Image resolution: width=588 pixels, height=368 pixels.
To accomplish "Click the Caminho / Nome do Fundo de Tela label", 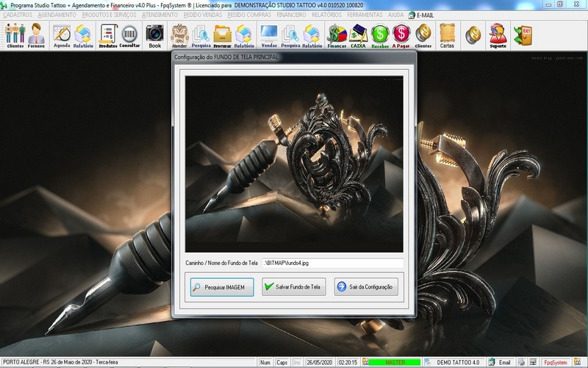I will (x=222, y=263).
